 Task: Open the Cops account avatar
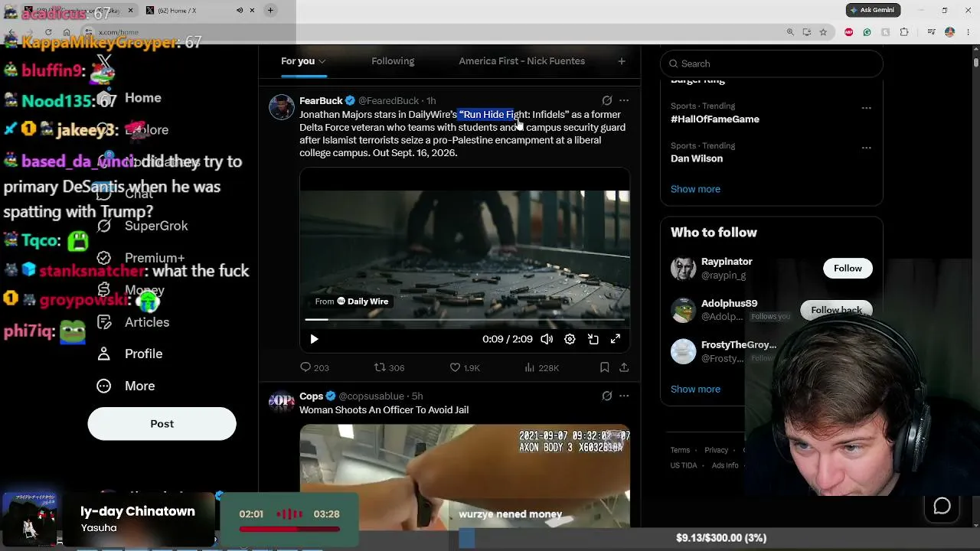[x=282, y=402]
